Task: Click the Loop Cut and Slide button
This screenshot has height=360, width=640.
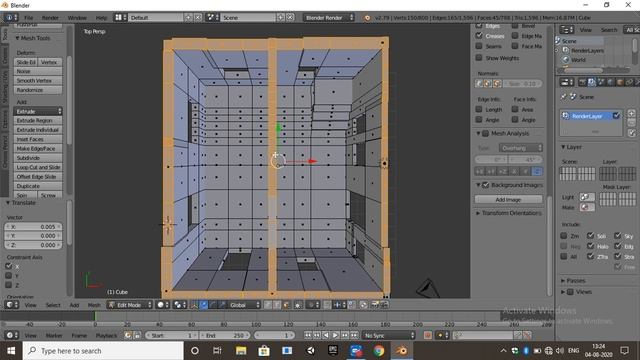Action: tap(38, 167)
